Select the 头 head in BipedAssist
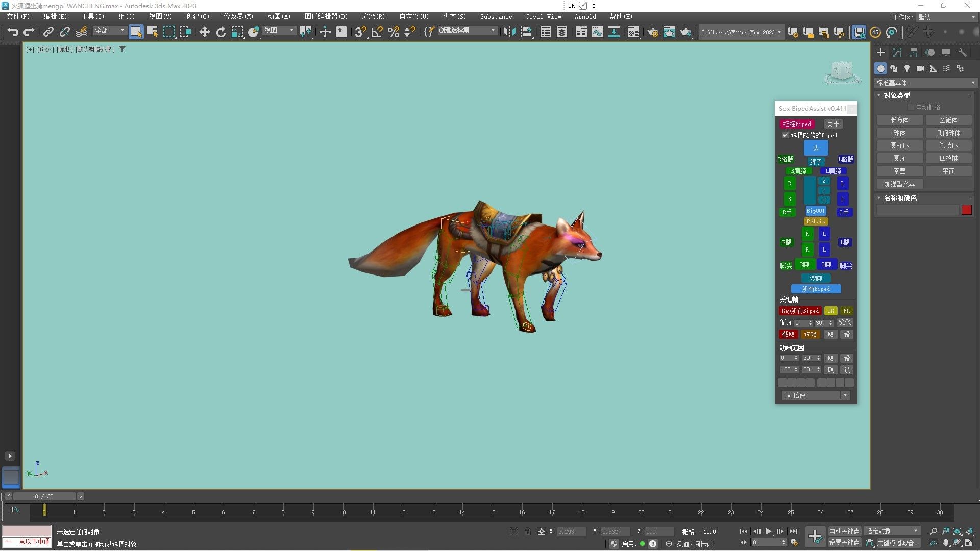 (816, 148)
